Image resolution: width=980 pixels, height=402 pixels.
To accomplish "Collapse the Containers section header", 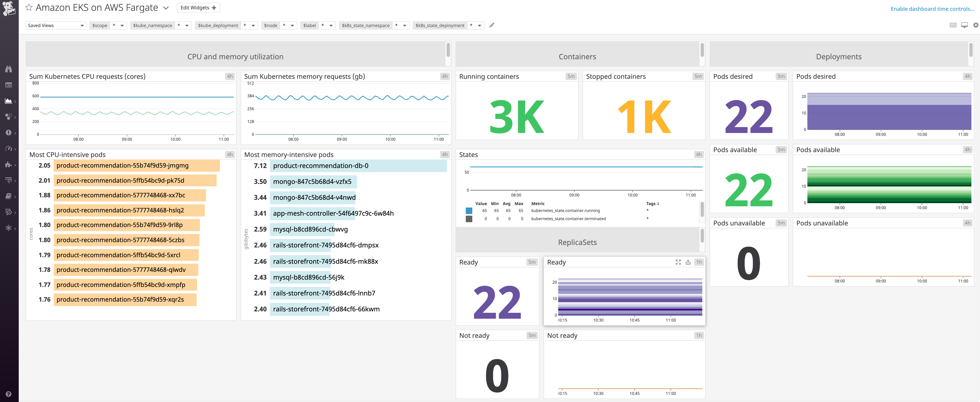I will [x=577, y=56].
